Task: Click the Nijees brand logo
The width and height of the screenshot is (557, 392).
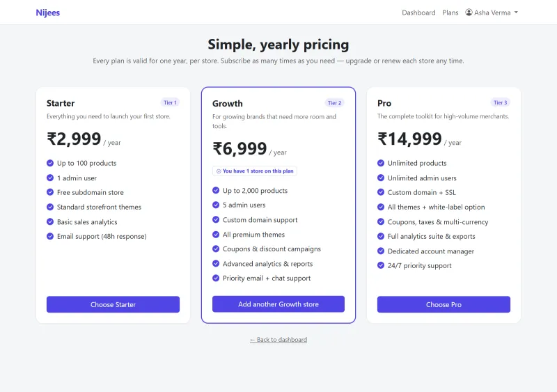Action: pos(47,13)
